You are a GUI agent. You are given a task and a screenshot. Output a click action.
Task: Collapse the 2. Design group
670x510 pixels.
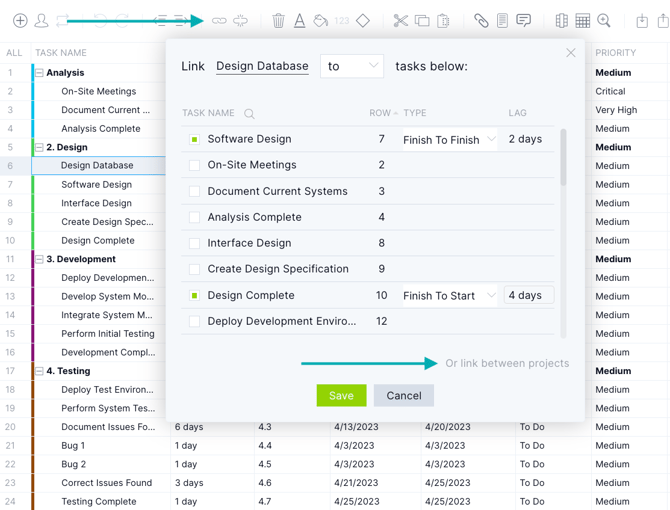pyautogui.click(x=39, y=147)
